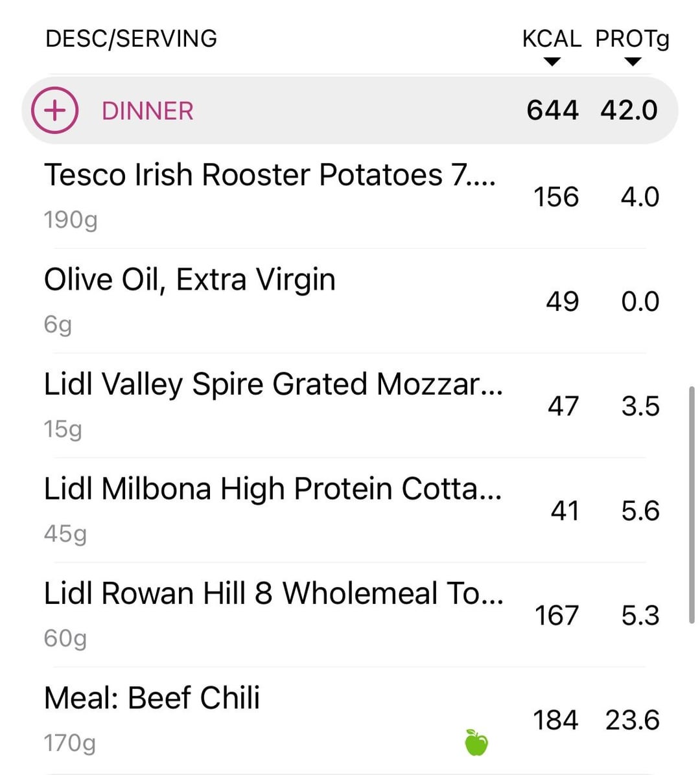The height and width of the screenshot is (775, 700).
Task: Open the Meal: Beef Chili entry
Action: [x=152, y=698]
